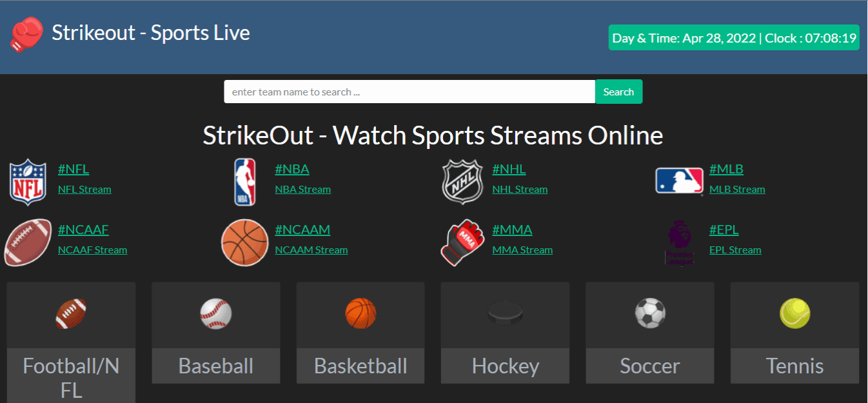Screen dimensions: 868x403
Task: Click the NFL shield logo
Action: pyautogui.click(x=28, y=182)
